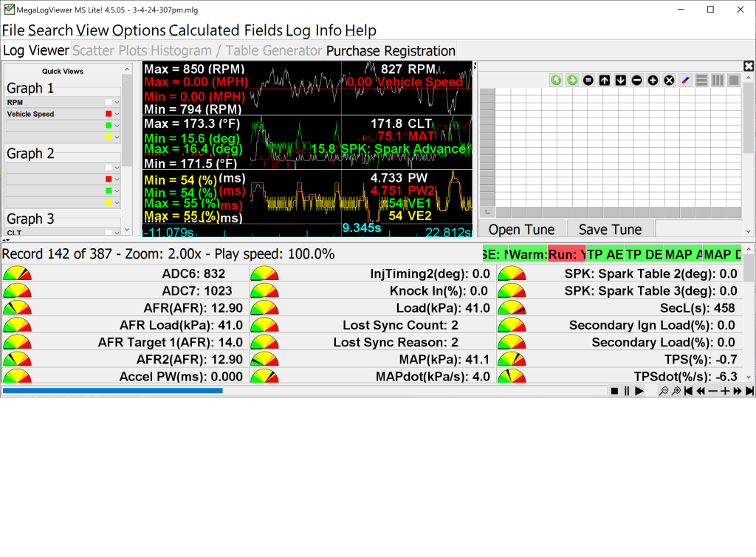Stop log playback with the stop button

point(614,391)
